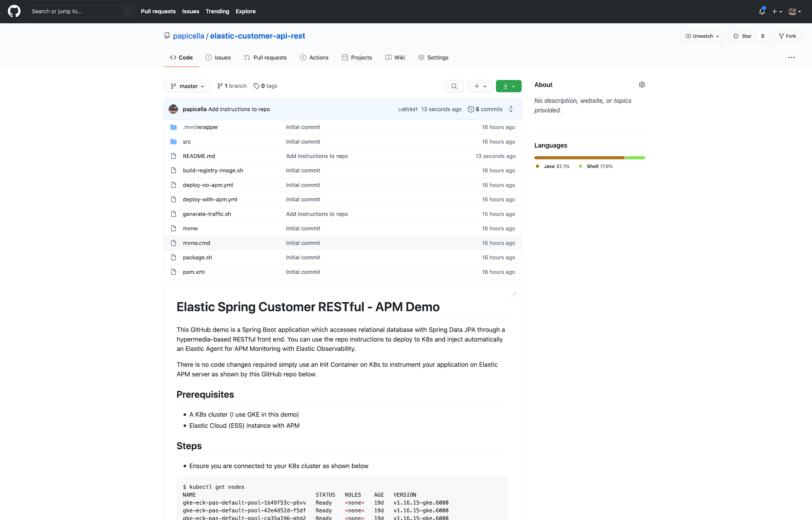Open the master branch selector
Viewport: 812px width, 520px height.
click(x=187, y=86)
